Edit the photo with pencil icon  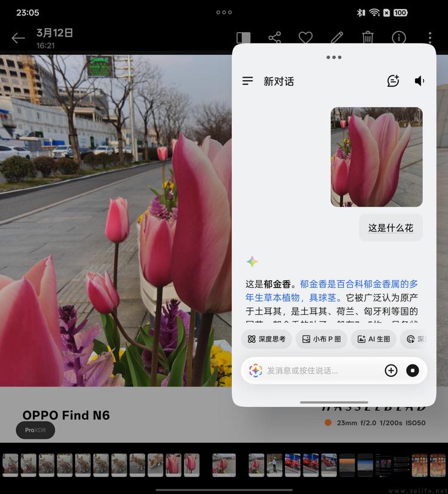[x=337, y=38]
